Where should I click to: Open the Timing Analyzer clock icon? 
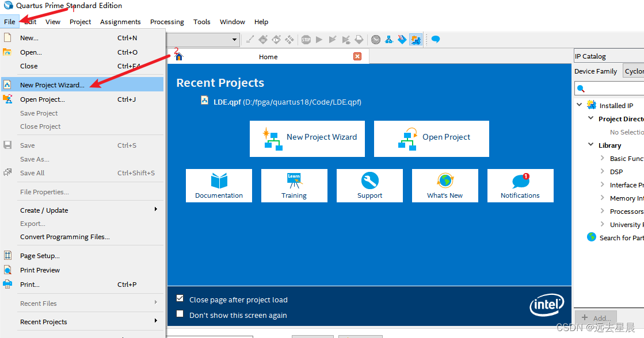[376, 40]
